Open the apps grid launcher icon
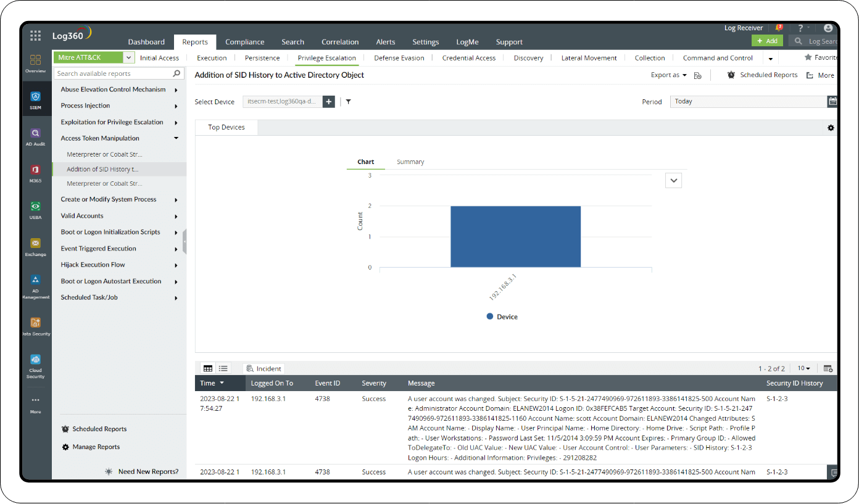This screenshot has width=859, height=504. coord(36,36)
